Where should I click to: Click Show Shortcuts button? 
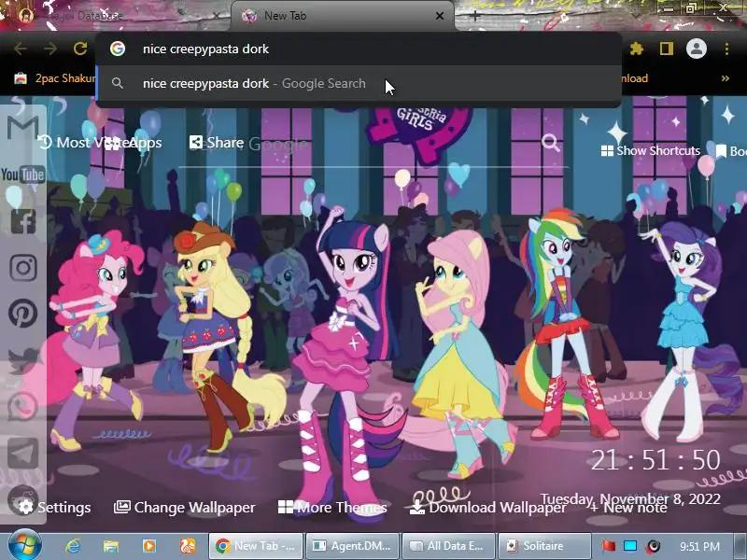[651, 150]
